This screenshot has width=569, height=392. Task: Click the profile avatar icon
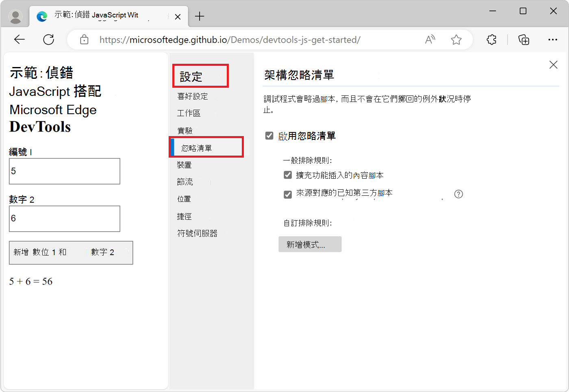click(15, 16)
